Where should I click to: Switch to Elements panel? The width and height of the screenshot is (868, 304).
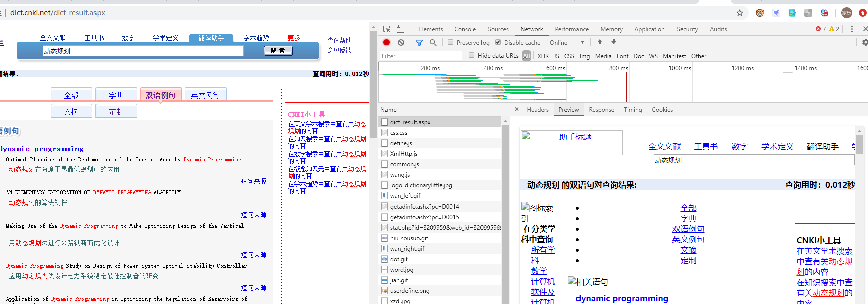[431, 29]
